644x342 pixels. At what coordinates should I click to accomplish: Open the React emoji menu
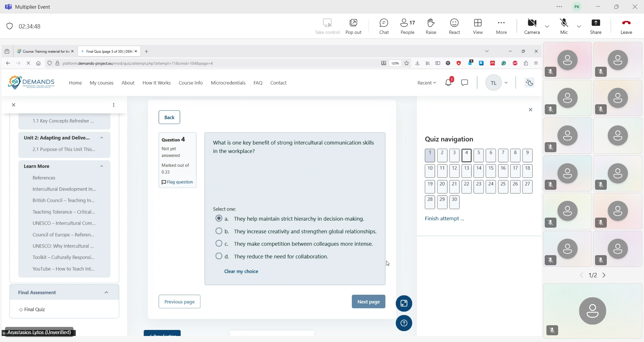454,26
